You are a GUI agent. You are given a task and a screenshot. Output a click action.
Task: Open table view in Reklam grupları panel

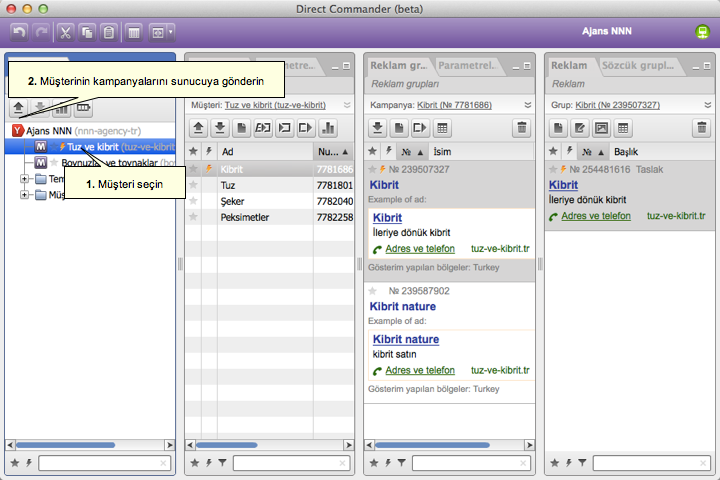(442, 128)
